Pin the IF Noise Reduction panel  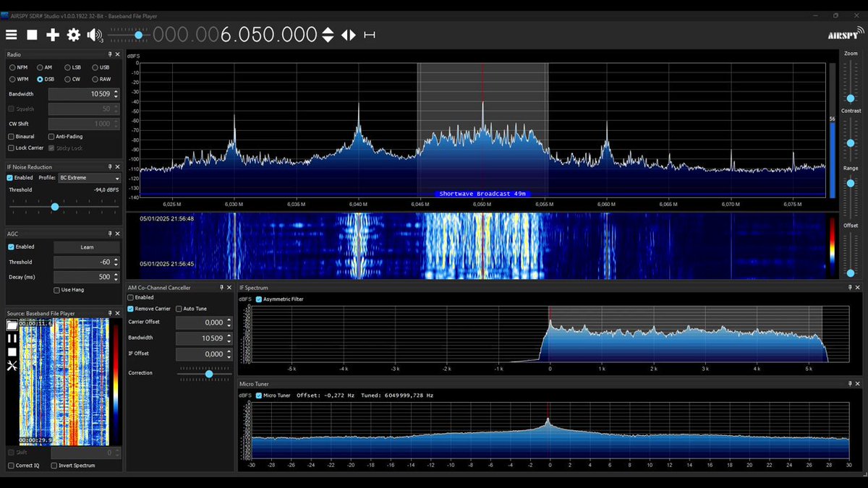110,166
